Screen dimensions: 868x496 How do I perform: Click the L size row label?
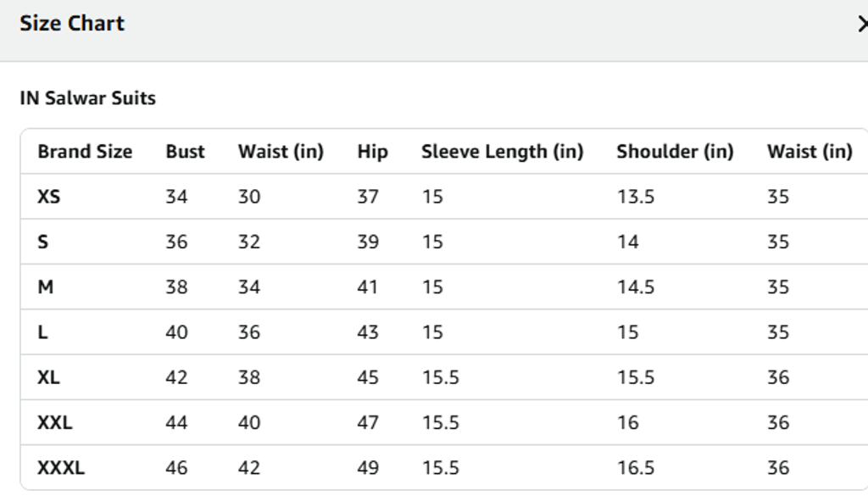pyautogui.click(x=42, y=332)
